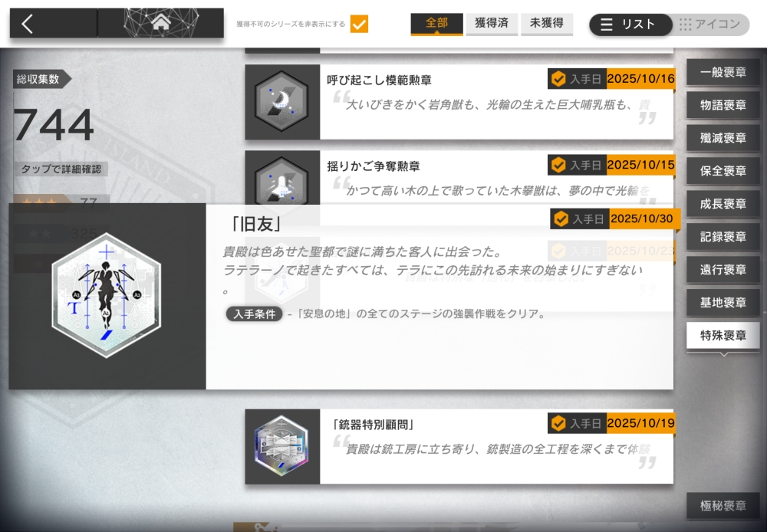Click the 入手条件 label

pyautogui.click(x=255, y=314)
